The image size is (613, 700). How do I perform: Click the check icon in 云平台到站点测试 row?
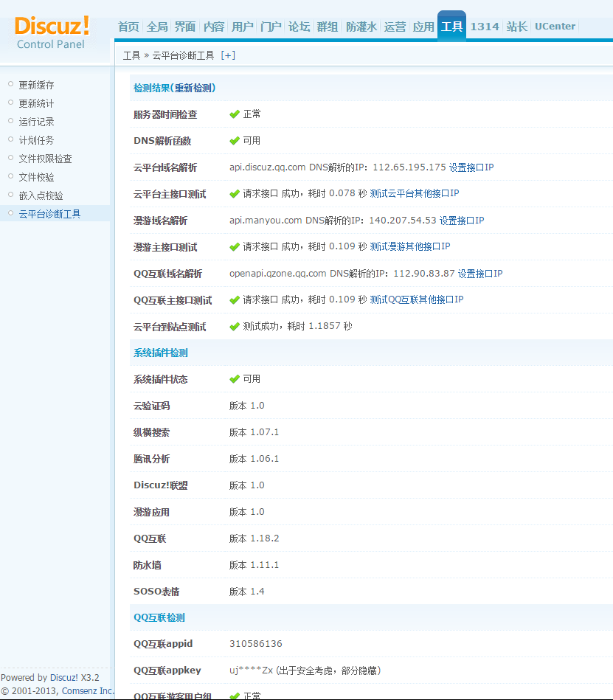235,326
